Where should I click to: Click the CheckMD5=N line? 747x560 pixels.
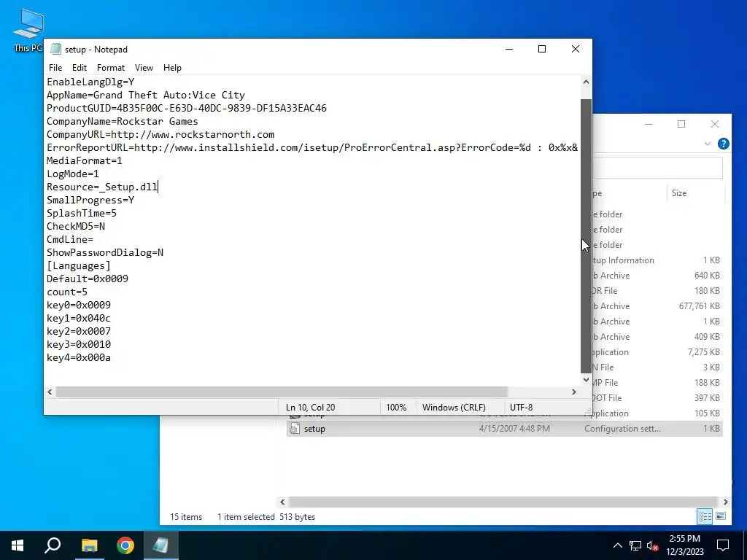(x=76, y=226)
